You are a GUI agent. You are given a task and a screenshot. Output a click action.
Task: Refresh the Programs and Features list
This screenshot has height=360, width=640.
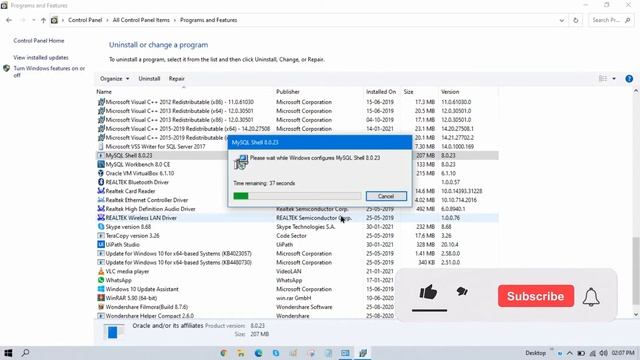(576, 20)
